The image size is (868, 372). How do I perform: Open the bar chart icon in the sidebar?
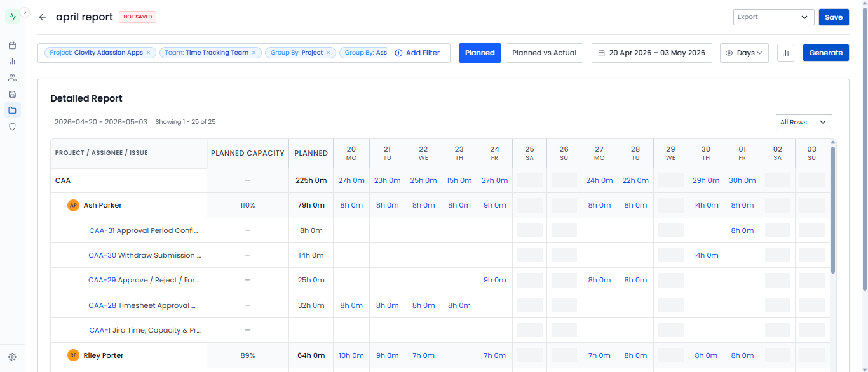click(x=12, y=62)
